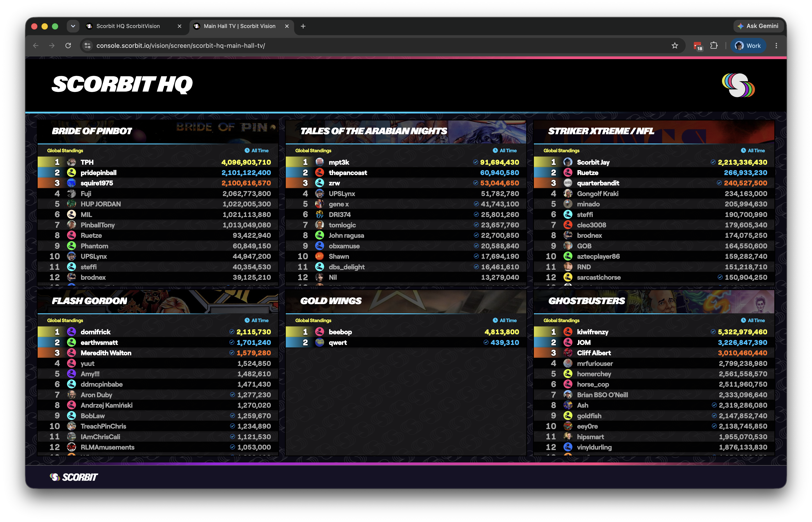Click TPH's player avatar

(71, 162)
